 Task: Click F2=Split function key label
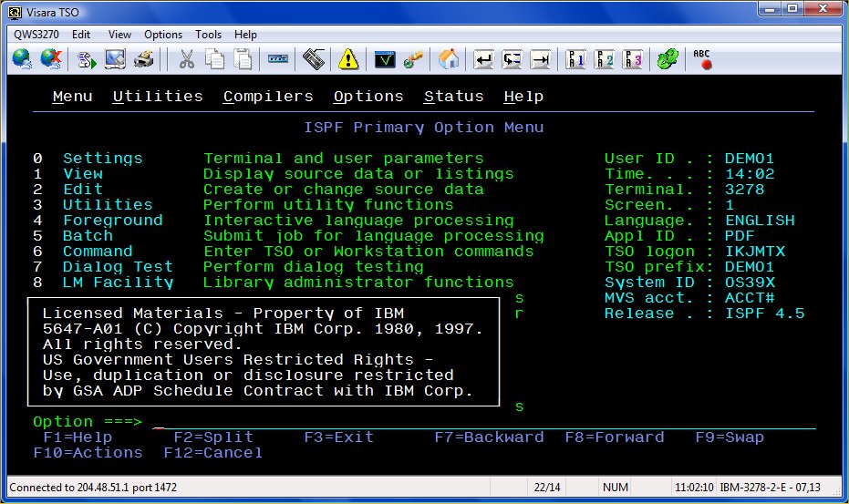pos(213,437)
